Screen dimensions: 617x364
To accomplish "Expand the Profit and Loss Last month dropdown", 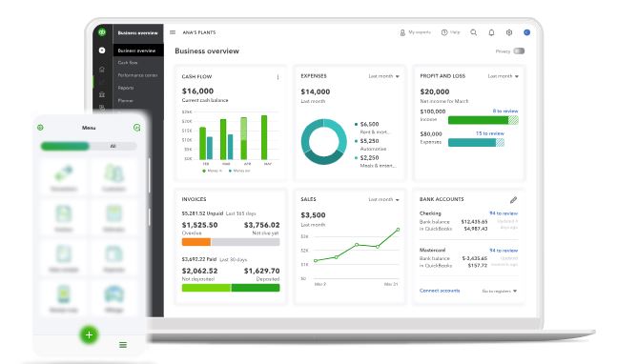I will 504,76.
